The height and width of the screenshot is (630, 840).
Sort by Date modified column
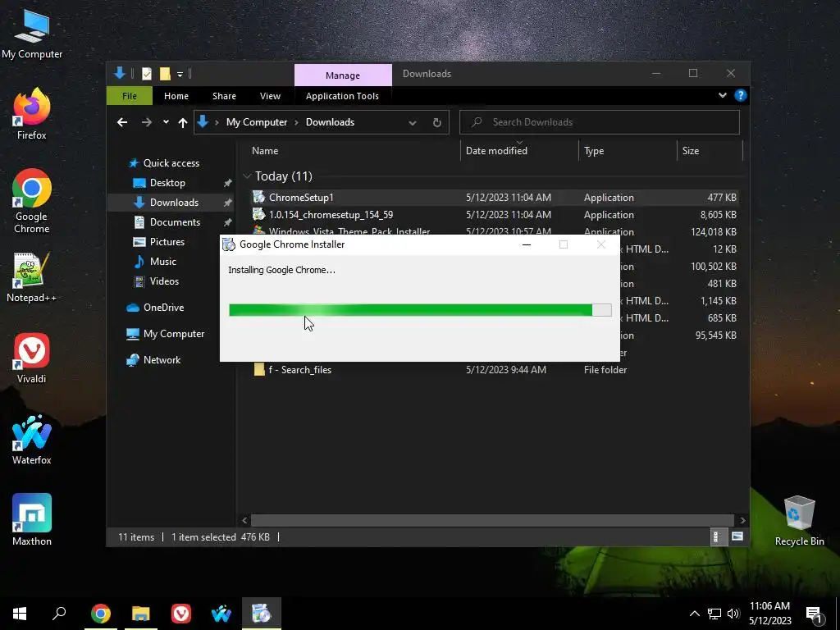coord(519,151)
